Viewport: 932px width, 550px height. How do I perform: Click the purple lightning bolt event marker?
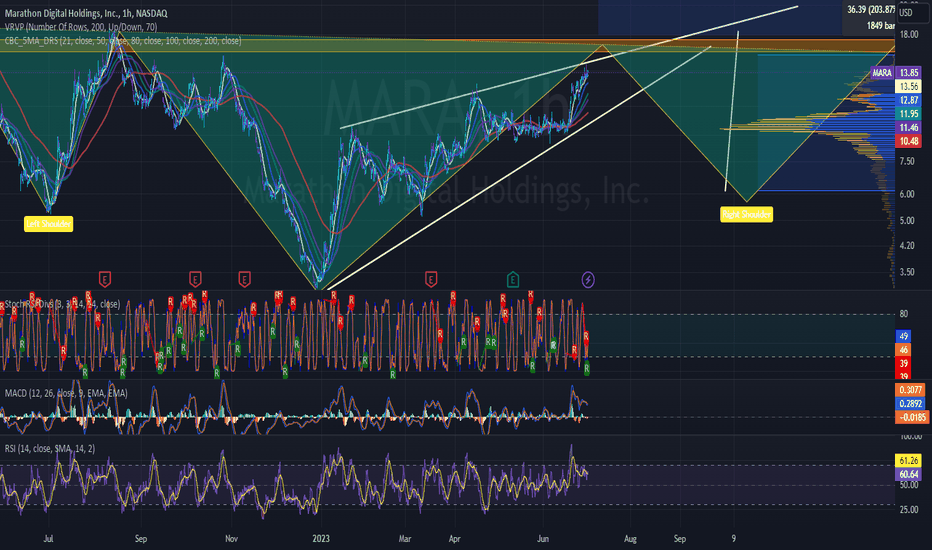click(588, 279)
